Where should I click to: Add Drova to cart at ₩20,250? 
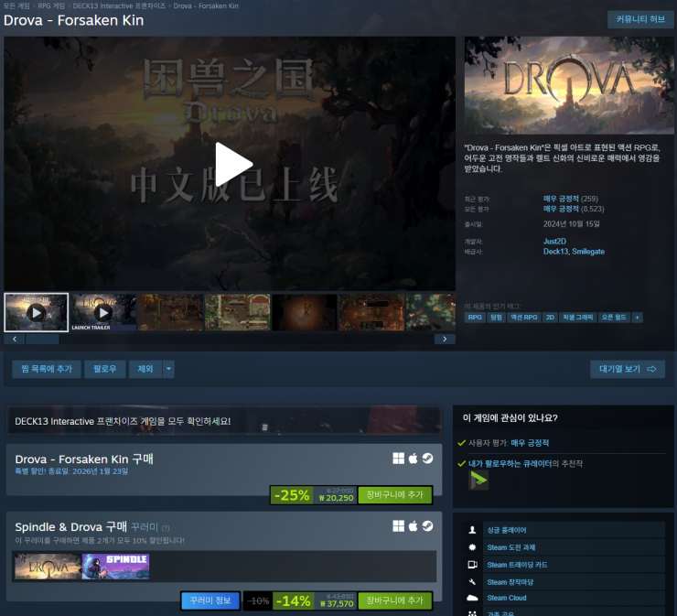point(393,495)
